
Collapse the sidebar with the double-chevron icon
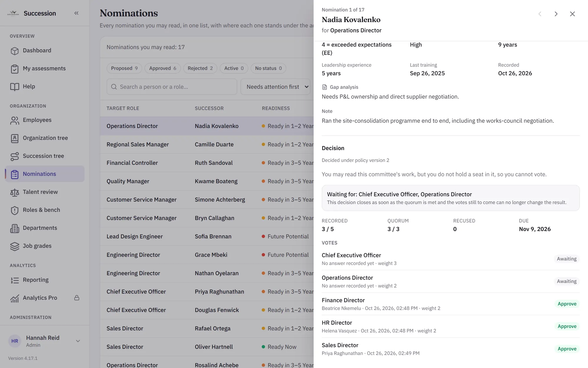[76, 13]
